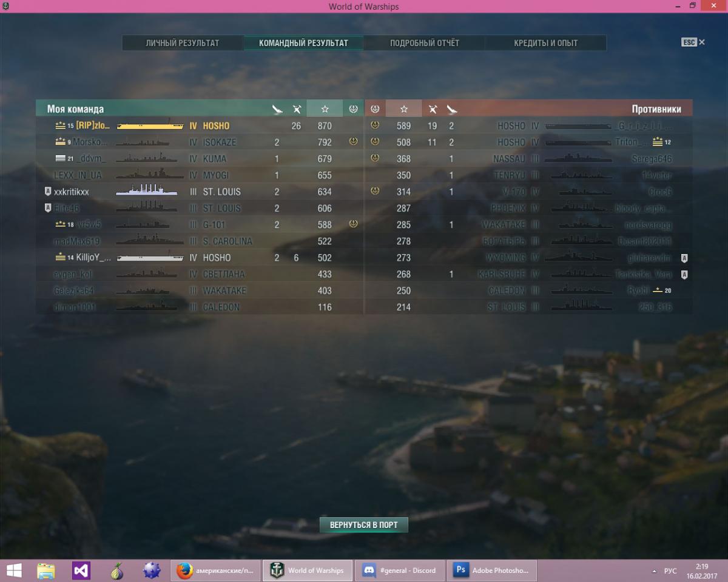728x582 pixels.
Task: Click the medal icon on ISOKAZE row
Action: tap(353, 142)
